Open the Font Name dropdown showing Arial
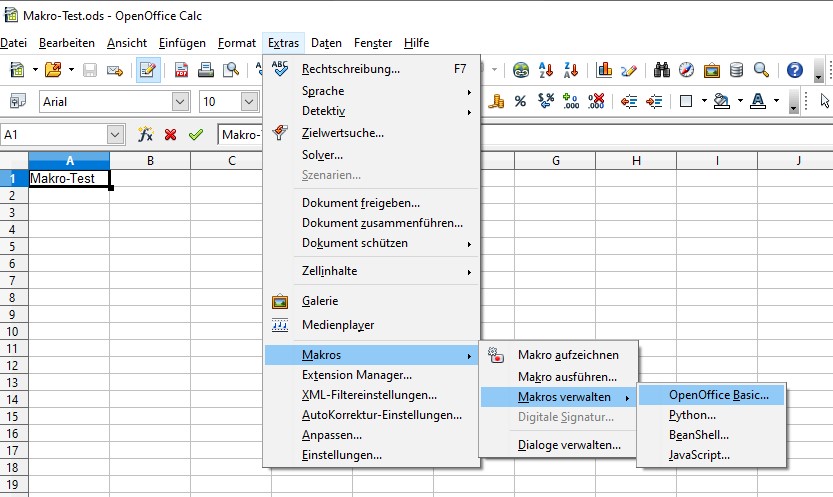This screenshot has height=497, width=833. (x=181, y=101)
